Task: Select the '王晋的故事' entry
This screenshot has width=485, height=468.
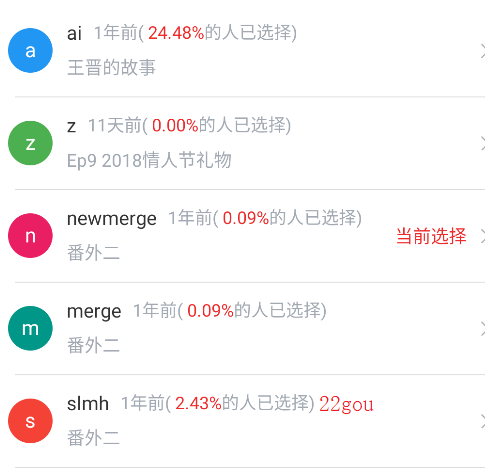Action: [x=111, y=68]
